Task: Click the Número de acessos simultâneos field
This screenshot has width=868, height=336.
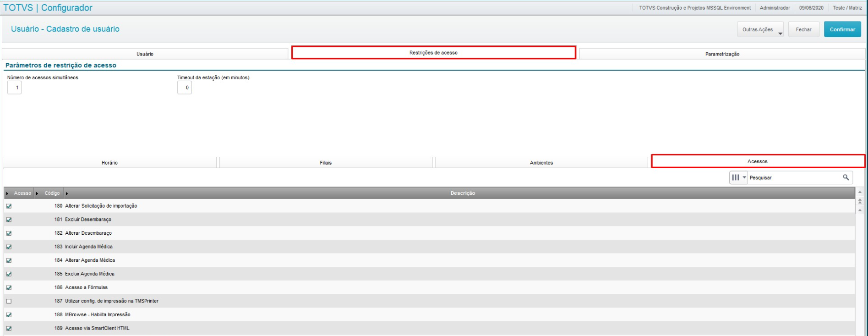Action: point(14,88)
